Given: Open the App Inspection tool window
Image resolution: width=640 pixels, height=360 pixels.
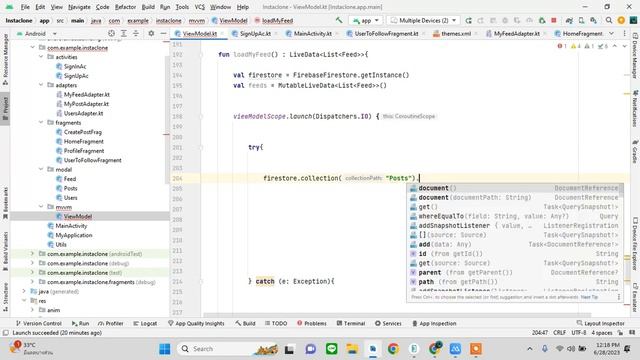Looking at the screenshot, I should (x=434, y=323).
